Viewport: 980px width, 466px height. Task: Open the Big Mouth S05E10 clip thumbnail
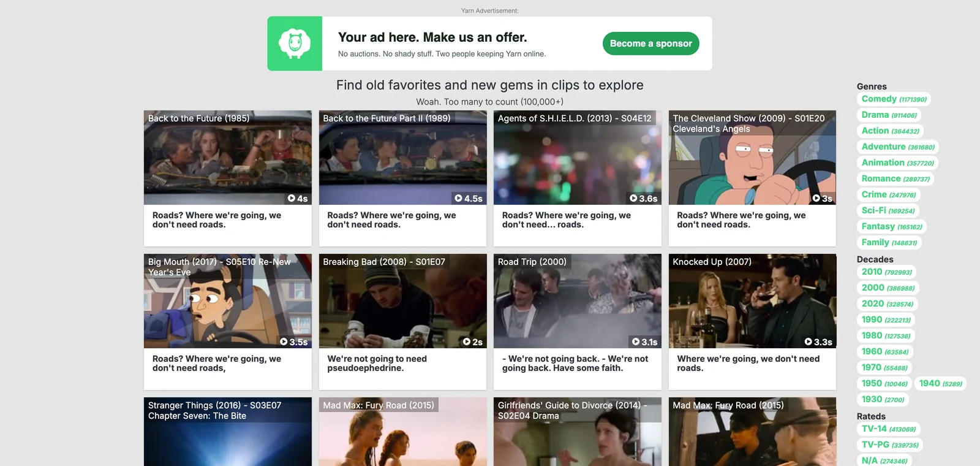(x=228, y=301)
